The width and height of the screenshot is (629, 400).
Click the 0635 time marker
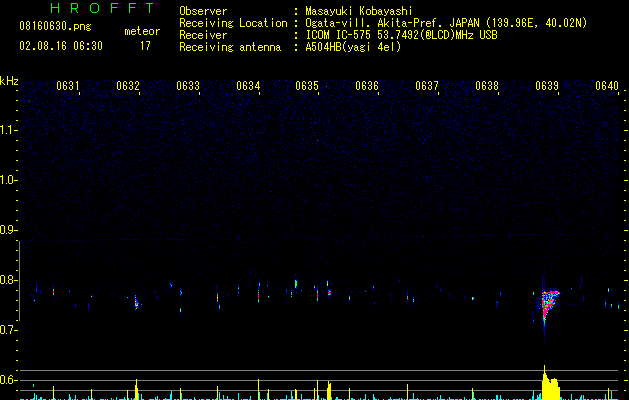(x=307, y=86)
